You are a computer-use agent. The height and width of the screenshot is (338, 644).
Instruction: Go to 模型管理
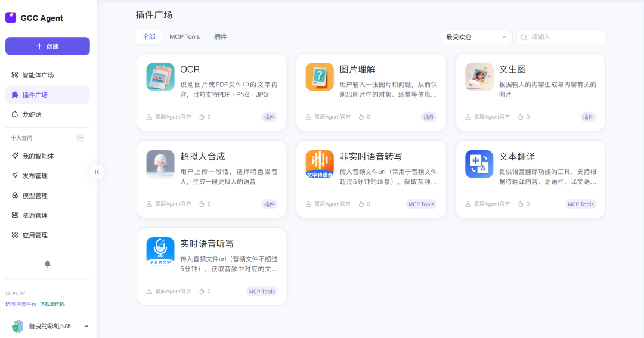48,196
